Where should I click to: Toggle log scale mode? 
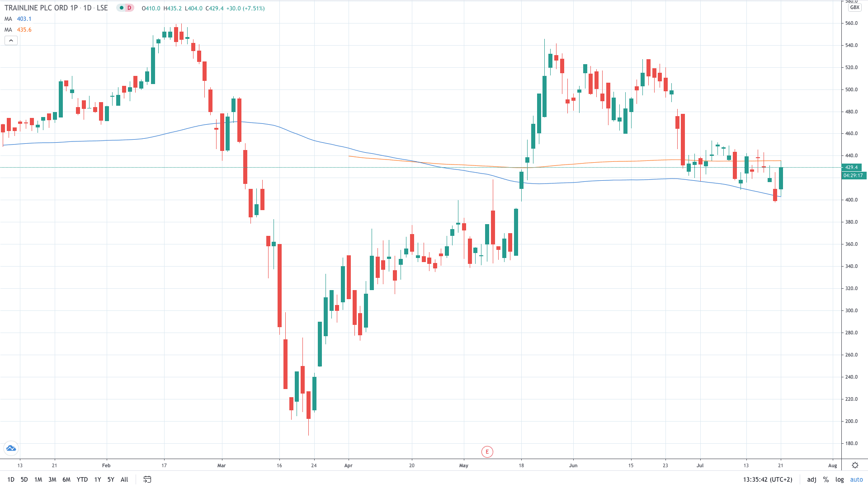click(x=840, y=479)
